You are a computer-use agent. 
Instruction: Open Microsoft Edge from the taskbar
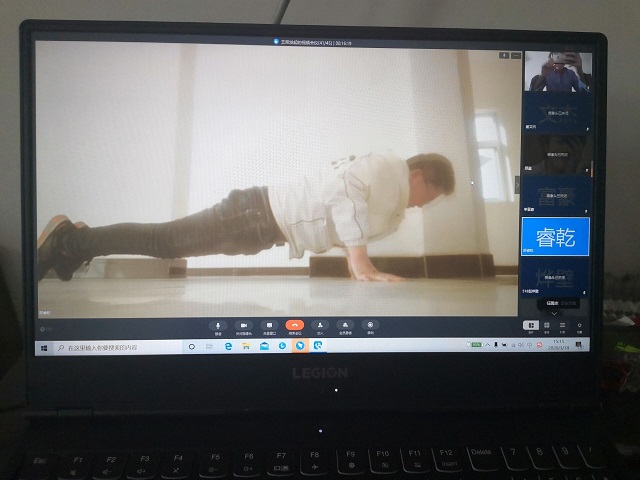click(x=229, y=346)
